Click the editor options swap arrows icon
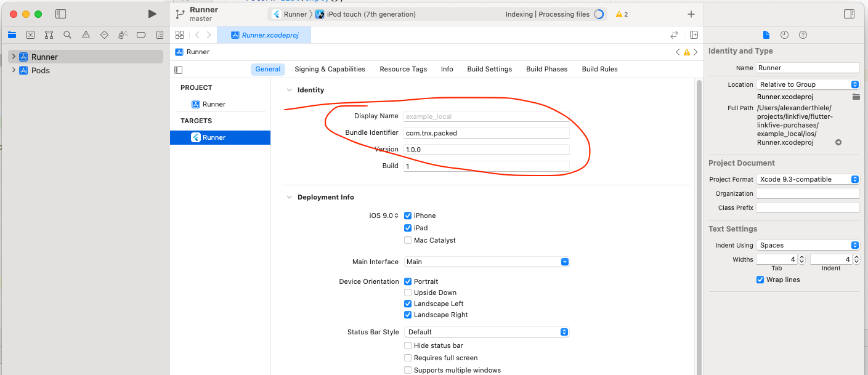 click(x=675, y=35)
